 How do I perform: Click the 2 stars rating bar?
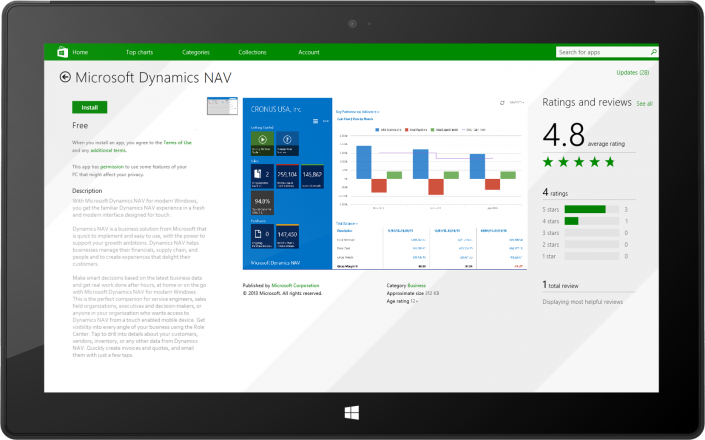pyautogui.click(x=592, y=244)
